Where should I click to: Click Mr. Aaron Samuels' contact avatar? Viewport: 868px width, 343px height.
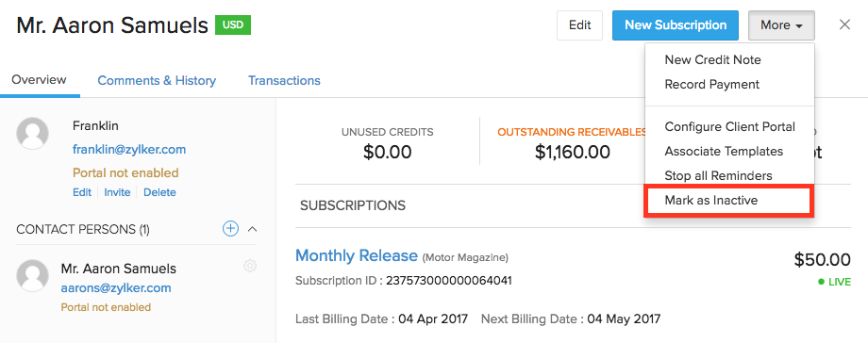(32, 275)
